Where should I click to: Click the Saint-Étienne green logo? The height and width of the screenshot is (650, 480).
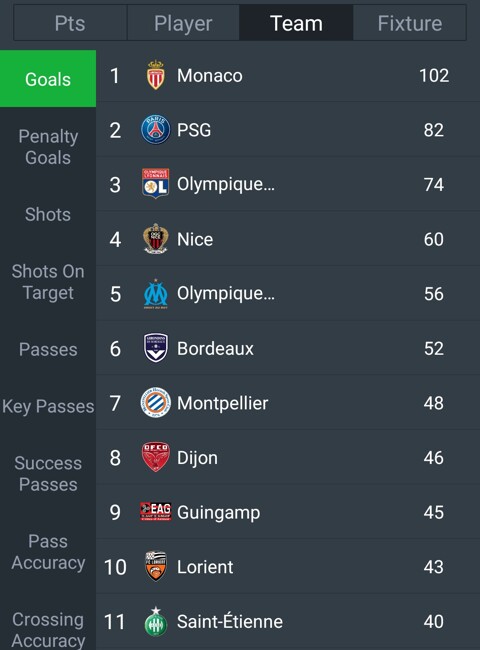(x=155, y=621)
